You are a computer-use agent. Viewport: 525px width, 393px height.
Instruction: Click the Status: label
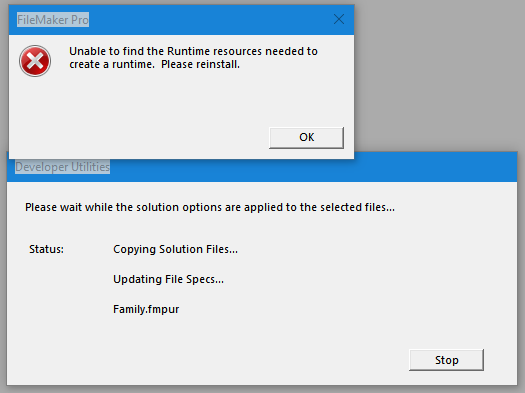coord(46,249)
